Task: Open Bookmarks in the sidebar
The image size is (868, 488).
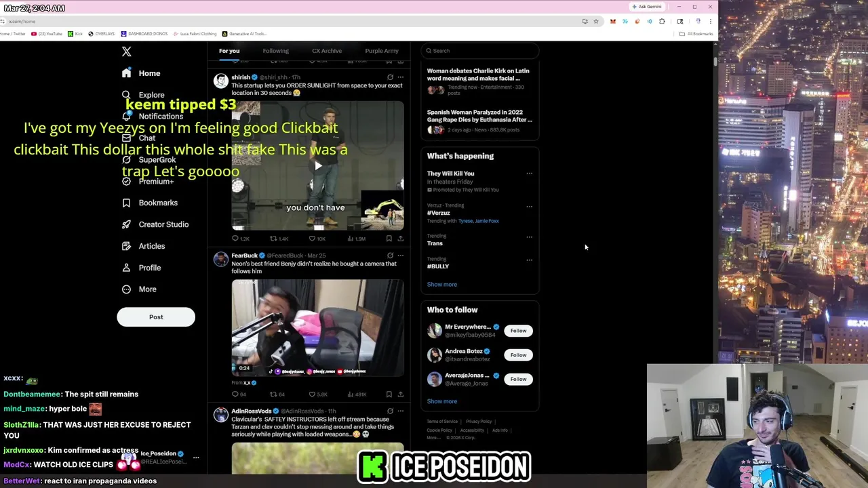Action: click(x=149, y=203)
